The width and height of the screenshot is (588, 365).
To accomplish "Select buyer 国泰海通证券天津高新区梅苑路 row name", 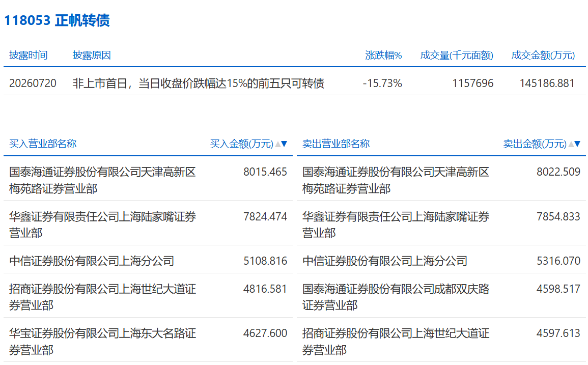I will (102, 180).
